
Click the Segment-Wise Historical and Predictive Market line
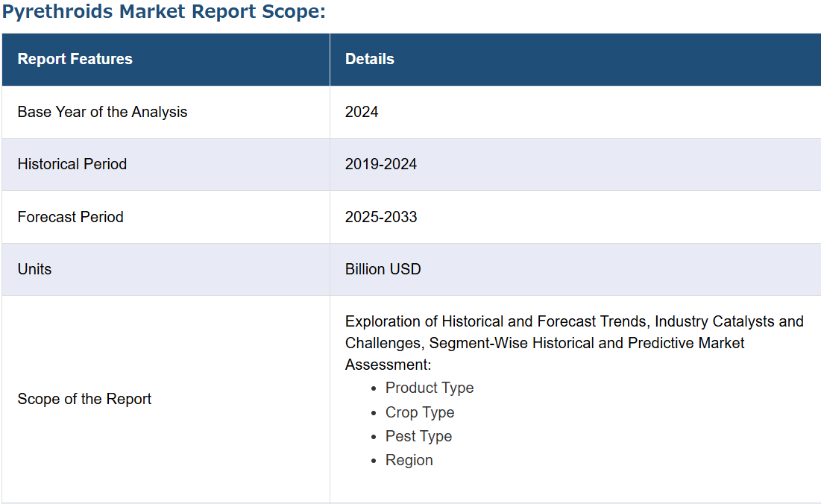(586, 343)
